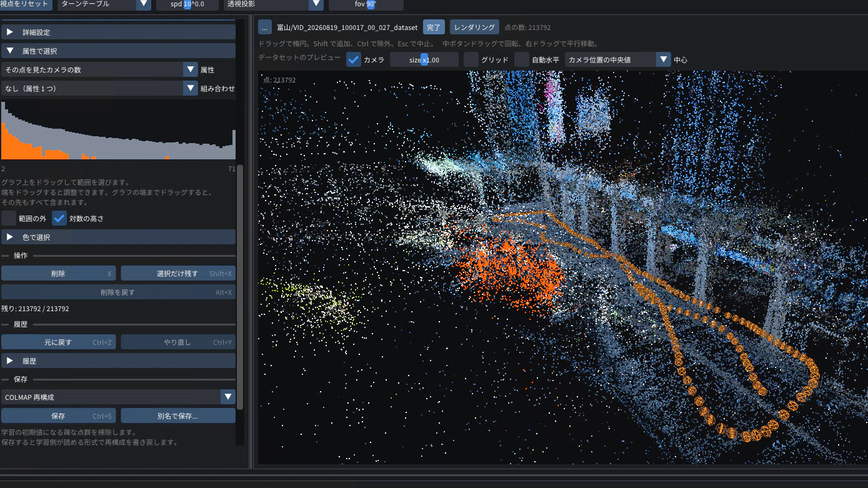This screenshot has width=868, height=488.
Task: Click the 別名で保存... button
Action: [178, 416]
